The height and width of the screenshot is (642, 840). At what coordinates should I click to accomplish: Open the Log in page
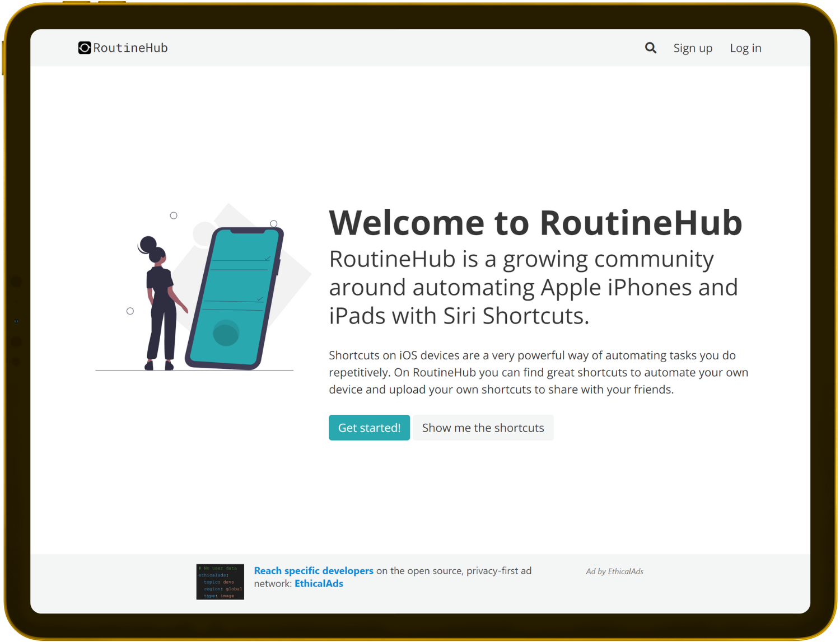coord(745,48)
